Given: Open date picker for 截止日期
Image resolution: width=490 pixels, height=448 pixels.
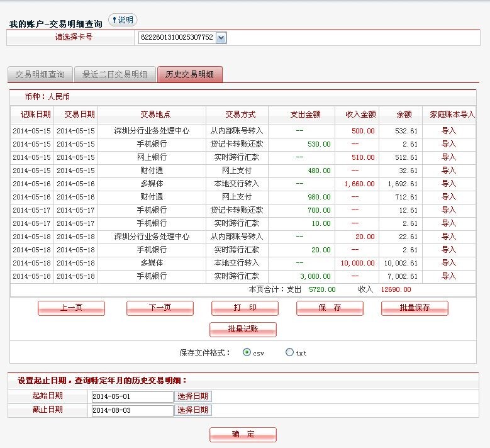Looking at the screenshot, I should tap(193, 410).
